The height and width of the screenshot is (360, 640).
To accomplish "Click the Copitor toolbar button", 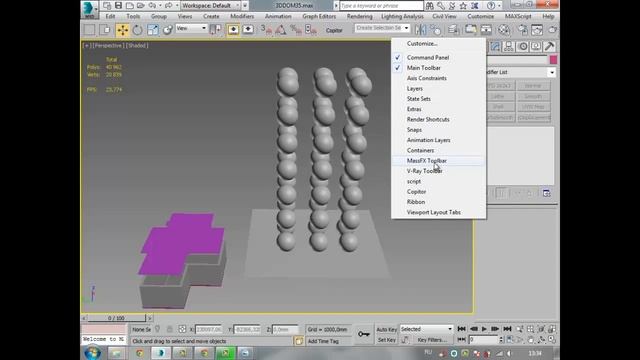I will pos(334,30).
